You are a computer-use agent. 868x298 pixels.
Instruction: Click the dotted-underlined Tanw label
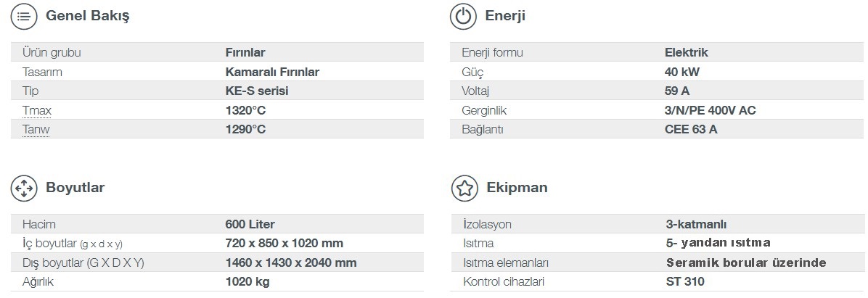coord(36,130)
